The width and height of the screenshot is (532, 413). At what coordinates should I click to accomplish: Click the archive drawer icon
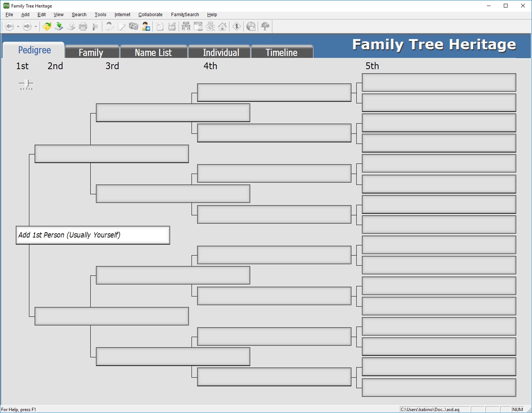click(x=172, y=26)
